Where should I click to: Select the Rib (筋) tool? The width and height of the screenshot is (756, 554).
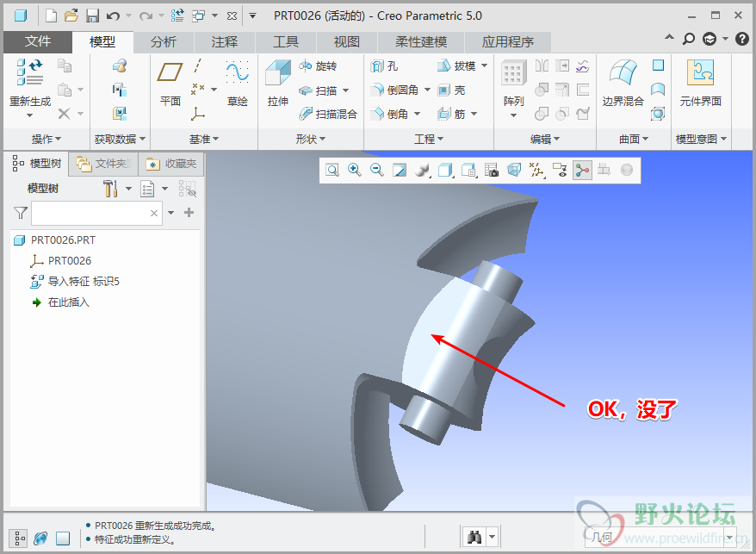(x=451, y=114)
